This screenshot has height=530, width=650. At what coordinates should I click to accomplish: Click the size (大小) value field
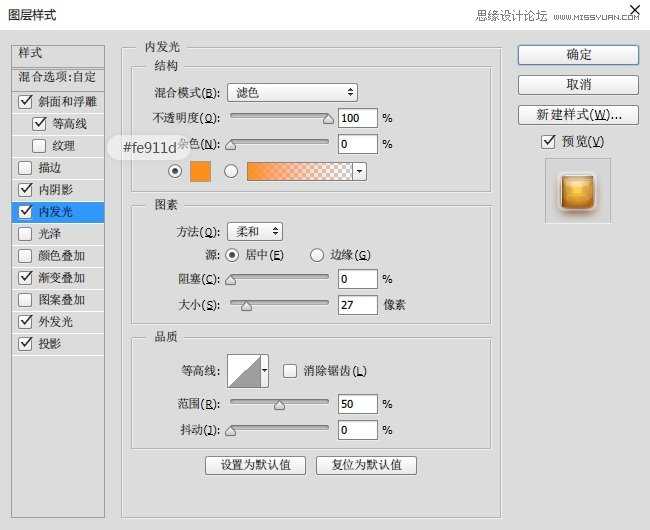357,305
